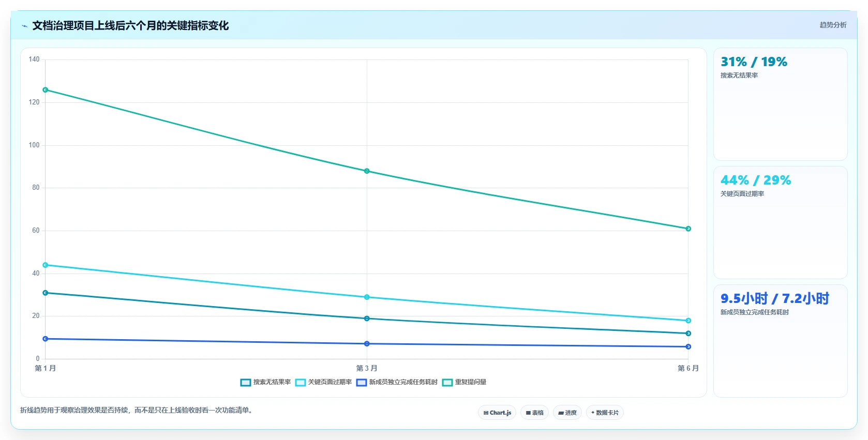Select the 新成员耗时 data point at 第 6 月
The width and height of the screenshot is (868, 440).
(688, 347)
